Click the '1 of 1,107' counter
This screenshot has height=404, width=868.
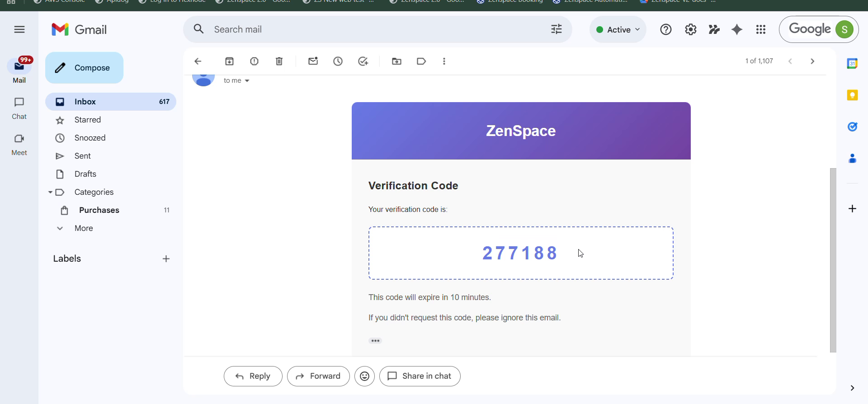pos(759,61)
